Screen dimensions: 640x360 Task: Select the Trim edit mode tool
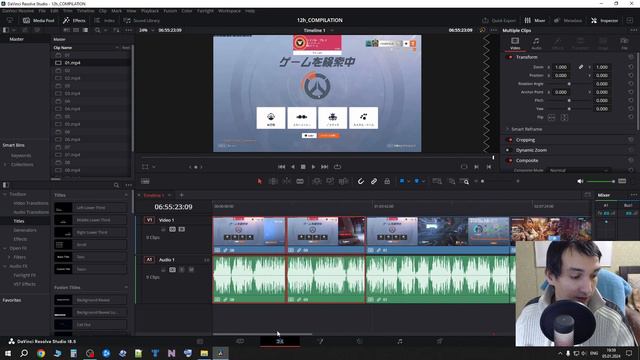point(273,181)
